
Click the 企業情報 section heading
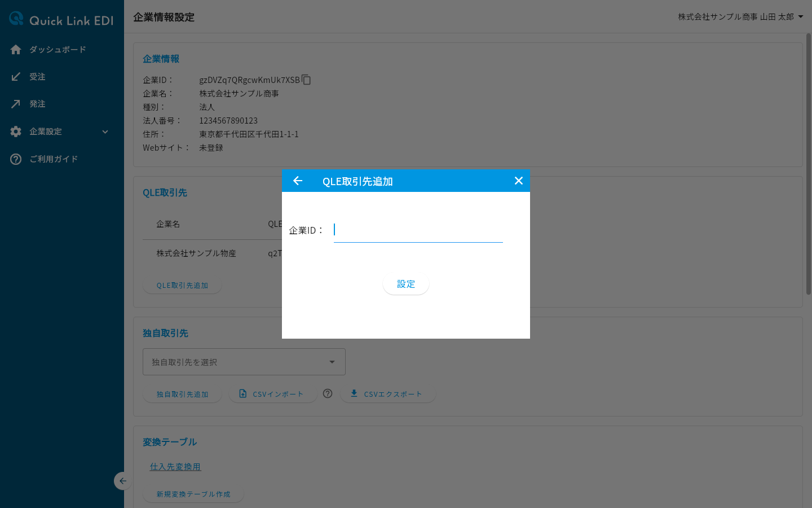pyautogui.click(x=161, y=59)
